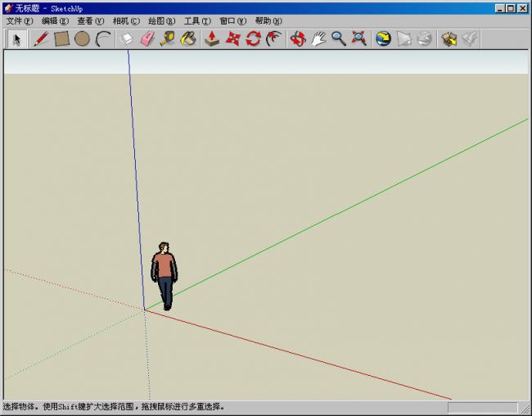Screen dimensions: 532x416
Task: Click the walking person figure in the model
Action: (165, 276)
